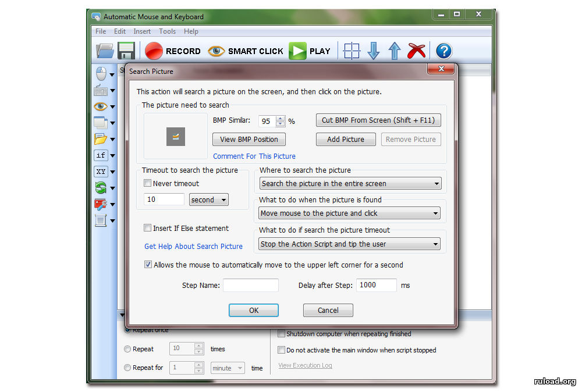Close the Search Picture dialog
Viewport: 582px width, 392px height.
(x=441, y=69)
